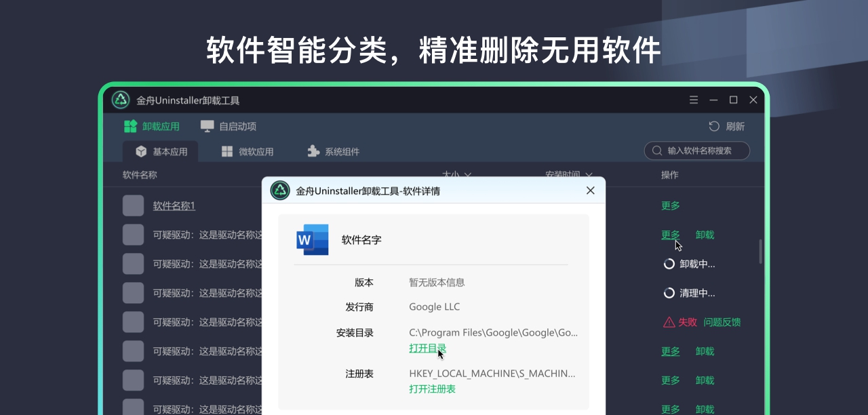This screenshot has height=415, width=868.
Task: Click the 系统组件 puzzle icon
Action: click(x=313, y=151)
